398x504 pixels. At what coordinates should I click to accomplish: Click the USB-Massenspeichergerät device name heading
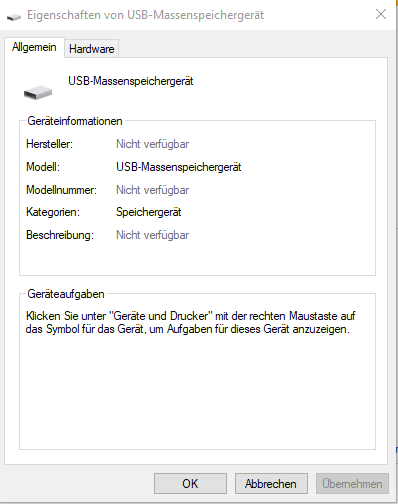click(131, 81)
